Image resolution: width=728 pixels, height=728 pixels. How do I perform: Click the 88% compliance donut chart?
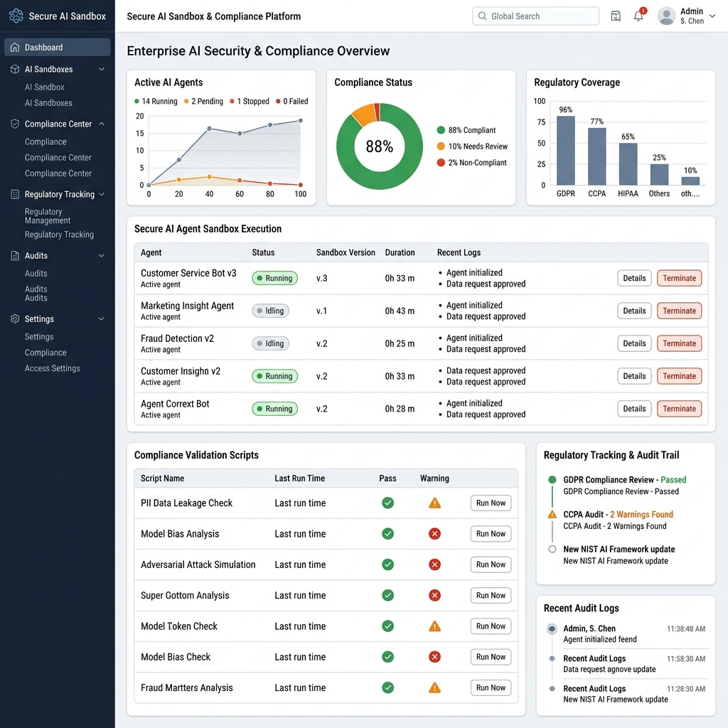tap(379, 147)
